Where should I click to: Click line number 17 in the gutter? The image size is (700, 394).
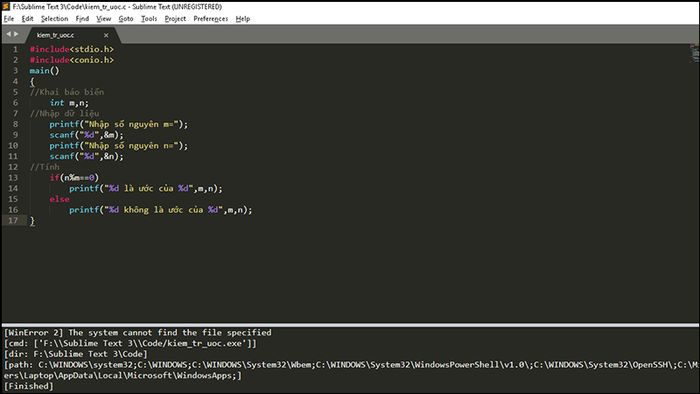click(13, 220)
